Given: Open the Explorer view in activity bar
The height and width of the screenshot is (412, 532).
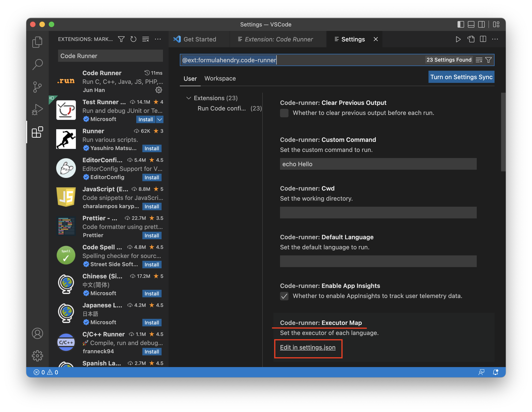Looking at the screenshot, I should (37, 42).
